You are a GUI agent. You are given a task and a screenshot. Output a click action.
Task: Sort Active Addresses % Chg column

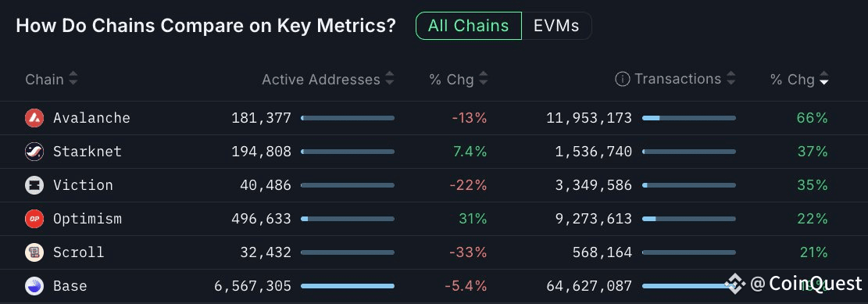484,79
